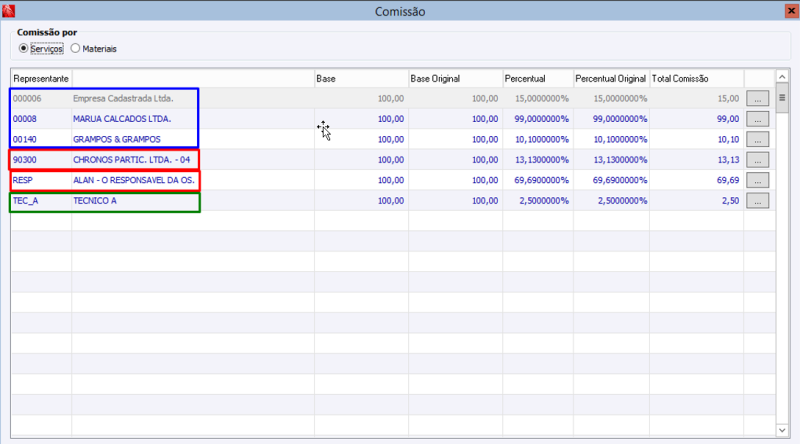The height and width of the screenshot is (444, 800).
Task: Click Base value in CHRONOS PARTIC. row
Action: pos(391,160)
